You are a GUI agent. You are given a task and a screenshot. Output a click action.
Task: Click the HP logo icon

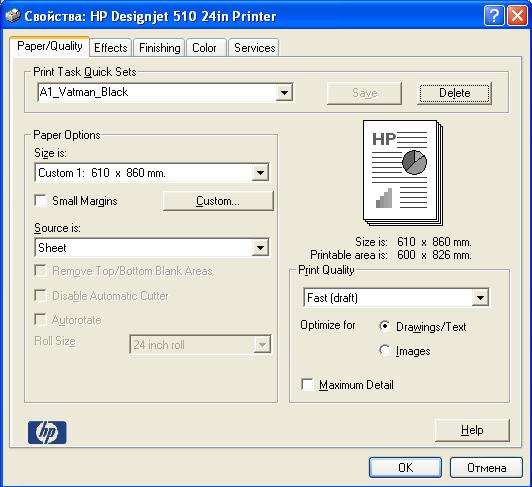pyautogui.click(x=47, y=432)
